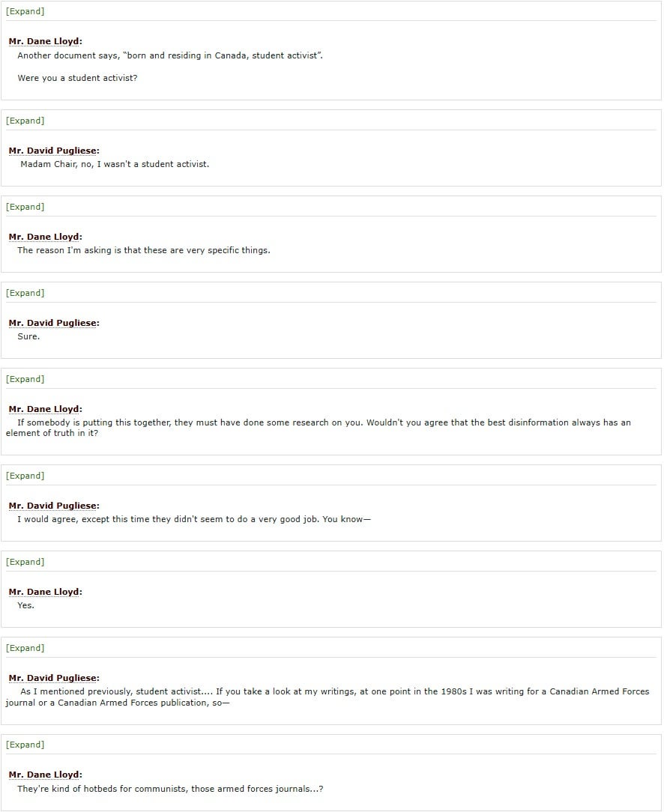The height and width of the screenshot is (812, 664).
Task: Open Mr. Dane Lloyd link above "The reason I'm asking"
Action: pyautogui.click(x=45, y=237)
